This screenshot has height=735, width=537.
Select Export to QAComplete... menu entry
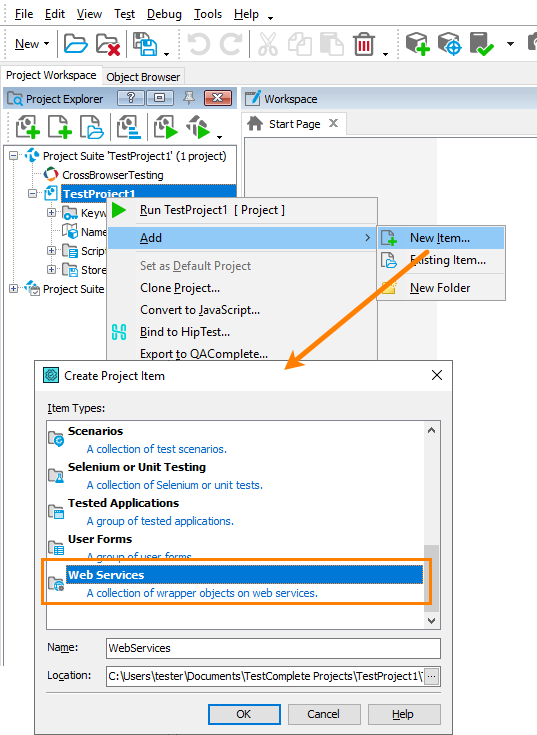pyautogui.click(x=204, y=354)
